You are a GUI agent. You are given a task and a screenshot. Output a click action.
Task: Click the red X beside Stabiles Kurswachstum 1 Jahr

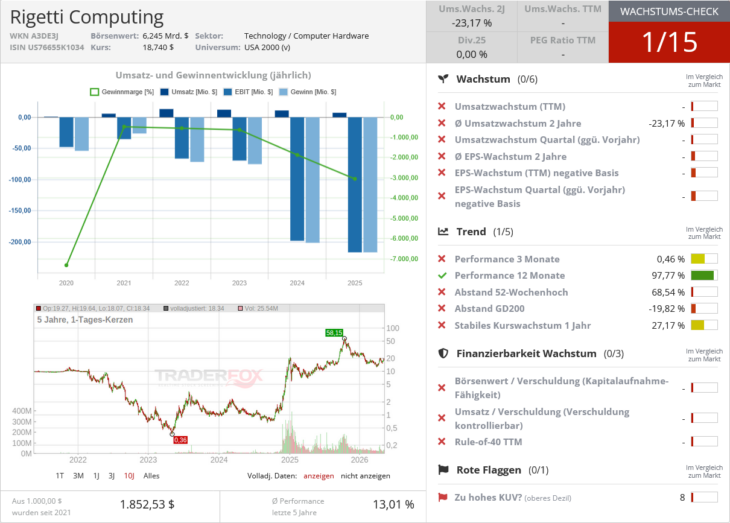[x=442, y=325]
